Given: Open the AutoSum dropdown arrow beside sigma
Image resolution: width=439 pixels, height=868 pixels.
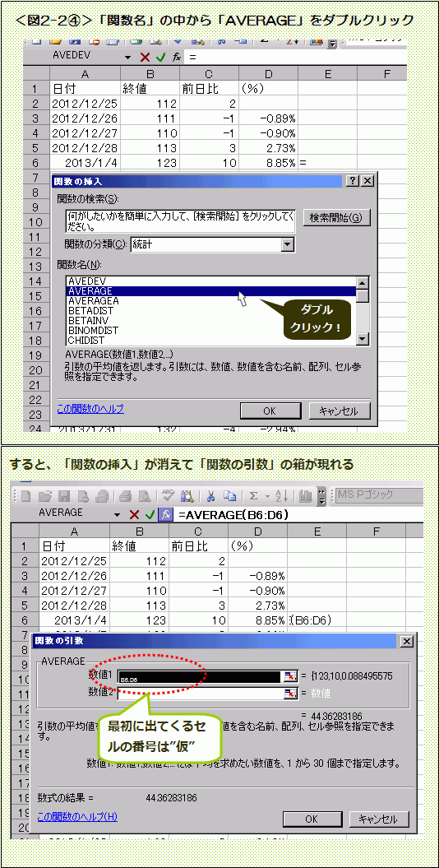Looking at the screenshot, I should (265, 496).
